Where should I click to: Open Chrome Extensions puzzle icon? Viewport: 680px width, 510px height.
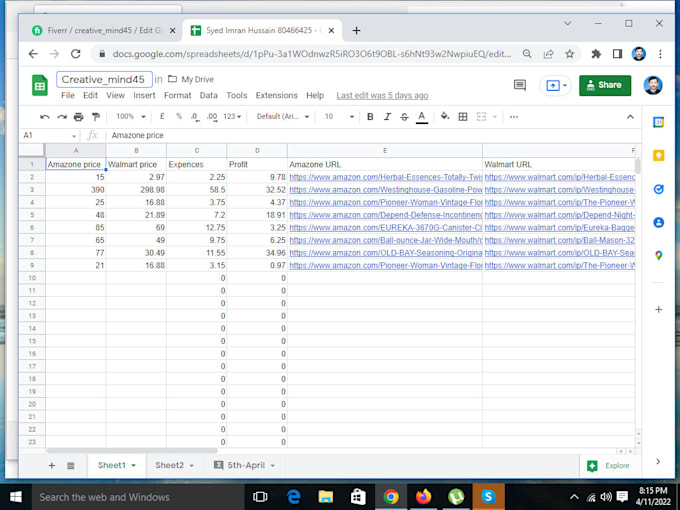pos(596,54)
